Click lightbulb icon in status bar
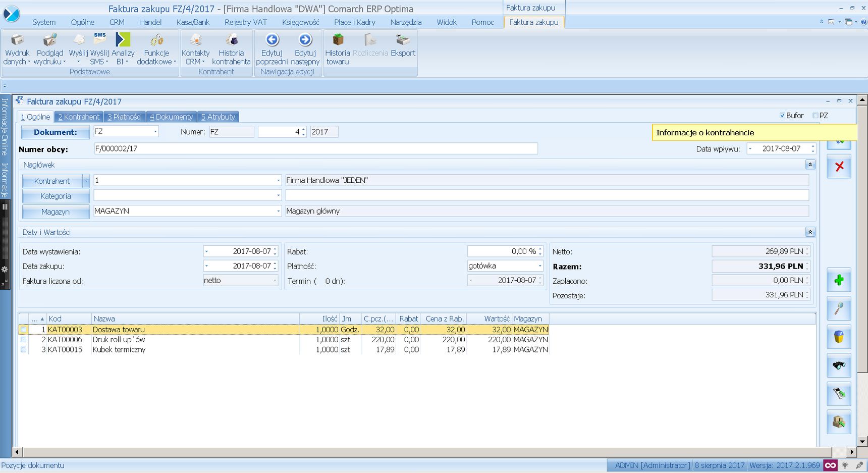This screenshot has height=473, width=868. (x=845, y=465)
